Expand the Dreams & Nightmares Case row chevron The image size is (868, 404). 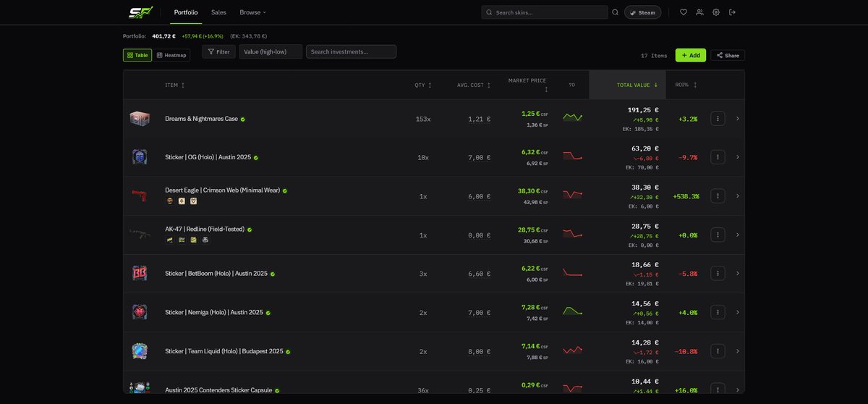tap(737, 119)
